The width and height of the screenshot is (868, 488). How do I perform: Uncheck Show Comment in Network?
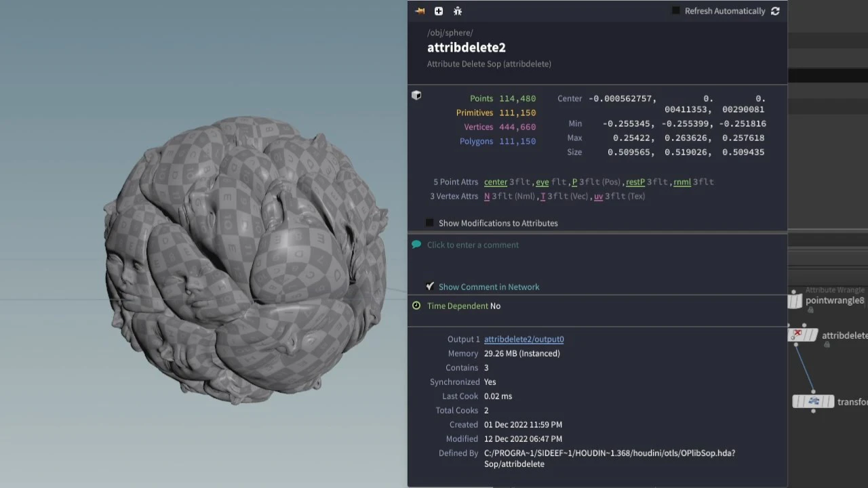[x=429, y=287]
